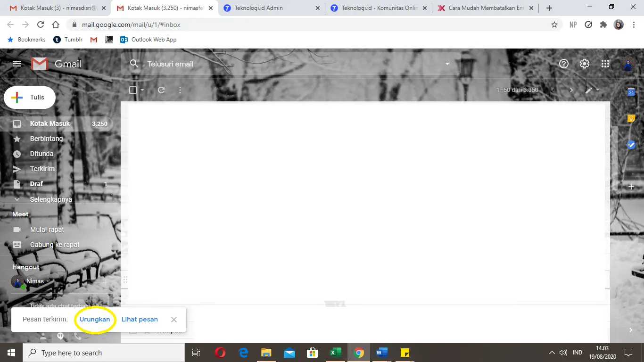
Task: Dismiss the Pesan terkirim notification
Action: 174,320
